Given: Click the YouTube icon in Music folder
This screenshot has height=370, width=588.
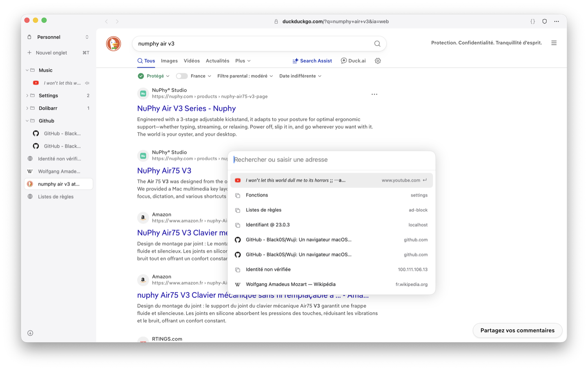Looking at the screenshot, I should point(36,83).
